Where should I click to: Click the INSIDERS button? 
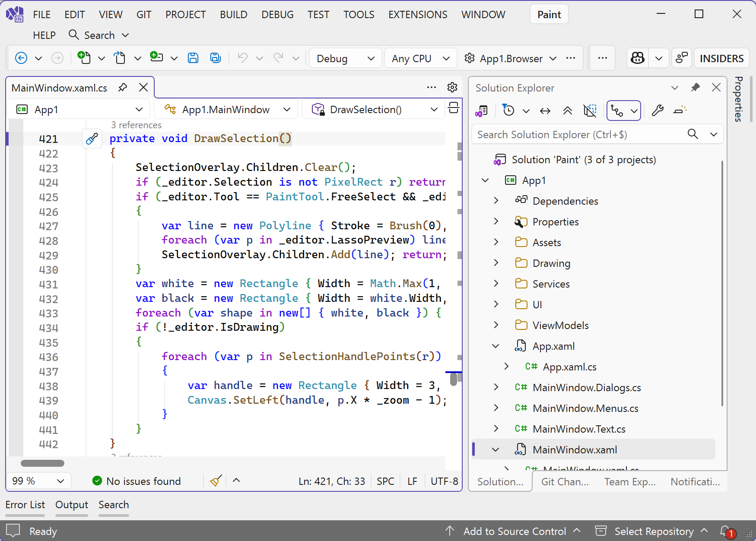(721, 58)
